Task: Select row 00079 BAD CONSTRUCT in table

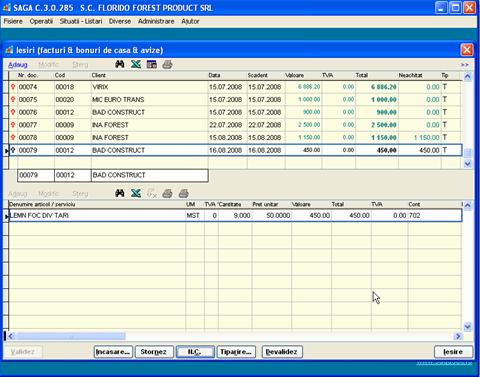Action: click(x=235, y=150)
